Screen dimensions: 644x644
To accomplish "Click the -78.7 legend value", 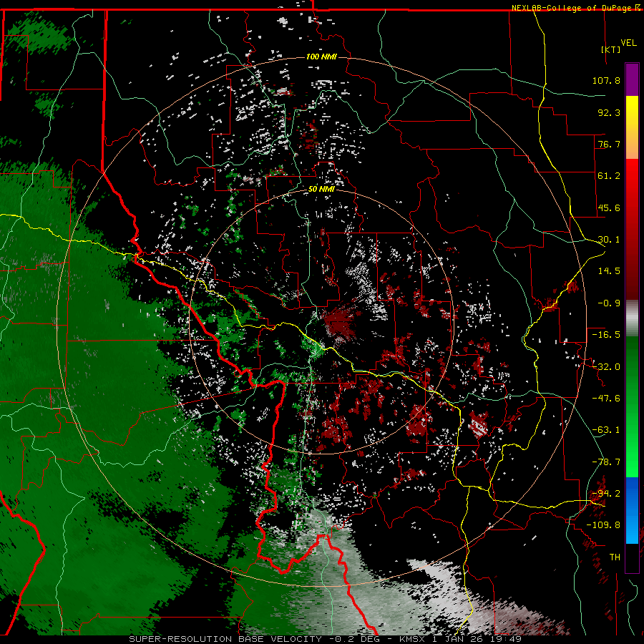I will pyautogui.click(x=606, y=462).
